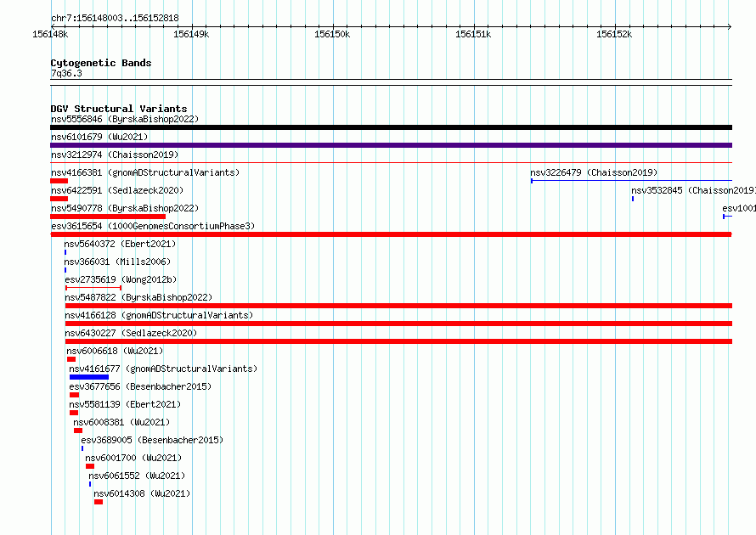Viewport: 756px width, 535px height.
Task: Select the Cytogenetic Bands track title
Action: point(101,63)
